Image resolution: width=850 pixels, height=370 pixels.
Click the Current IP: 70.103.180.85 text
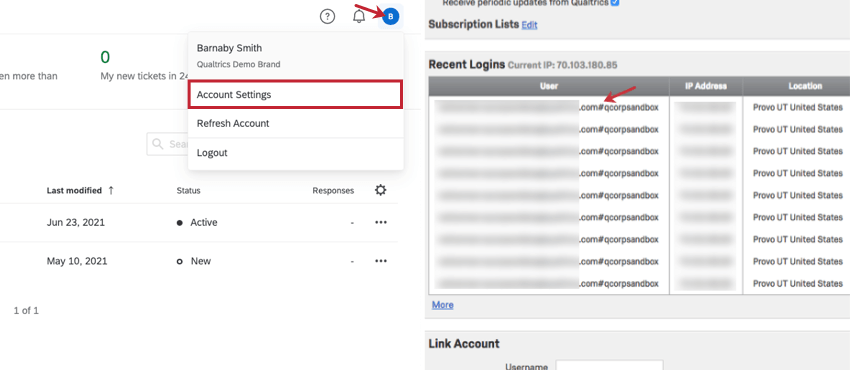pos(562,66)
